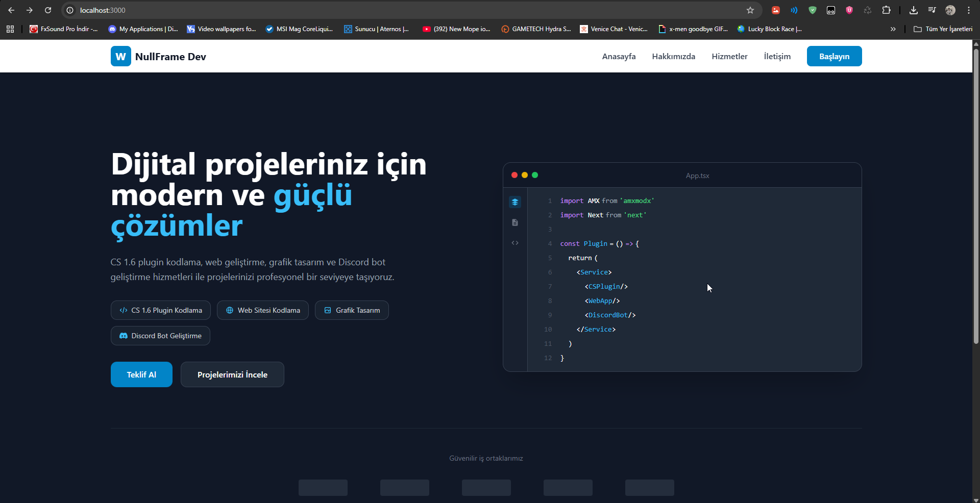
Task: Open FxSound Pro İndir bookmark
Action: tap(64, 29)
